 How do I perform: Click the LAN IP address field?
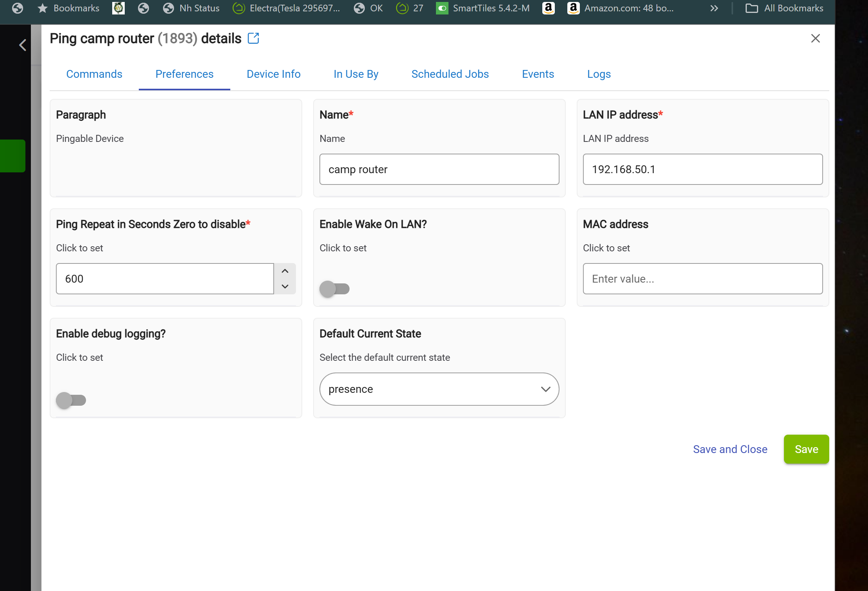pyautogui.click(x=703, y=169)
